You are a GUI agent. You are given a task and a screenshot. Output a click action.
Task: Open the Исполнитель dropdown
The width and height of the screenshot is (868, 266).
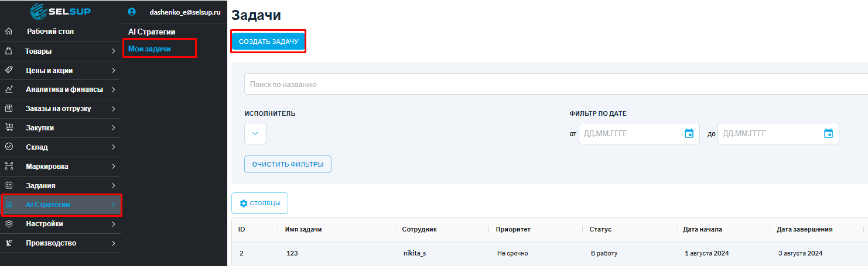pyautogui.click(x=255, y=133)
